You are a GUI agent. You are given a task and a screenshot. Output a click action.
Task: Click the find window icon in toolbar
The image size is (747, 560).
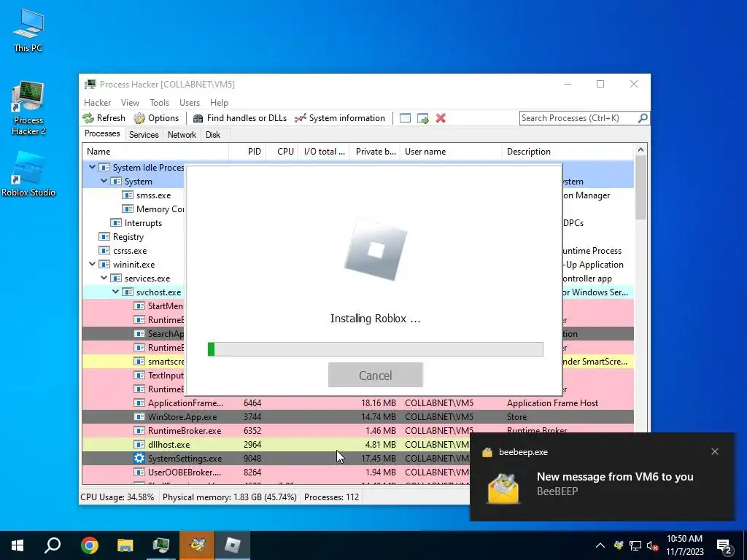pyautogui.click(x=405, y=118)
